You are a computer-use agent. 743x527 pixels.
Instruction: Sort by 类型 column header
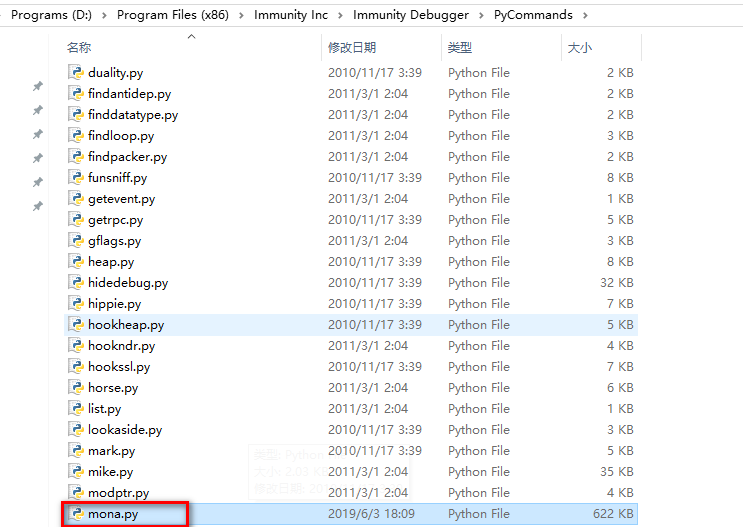tap(460, 47)
